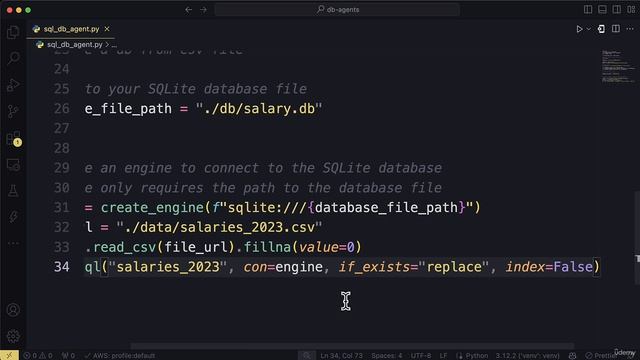Toggle the secondary side bar

click(616, 9)
